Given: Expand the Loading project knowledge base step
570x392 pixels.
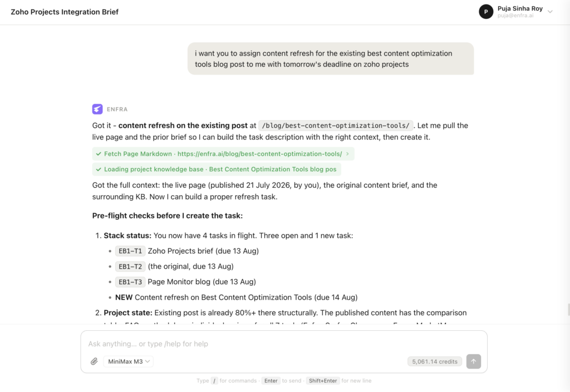Looking at the screenshot, I should tap(217, 169).
